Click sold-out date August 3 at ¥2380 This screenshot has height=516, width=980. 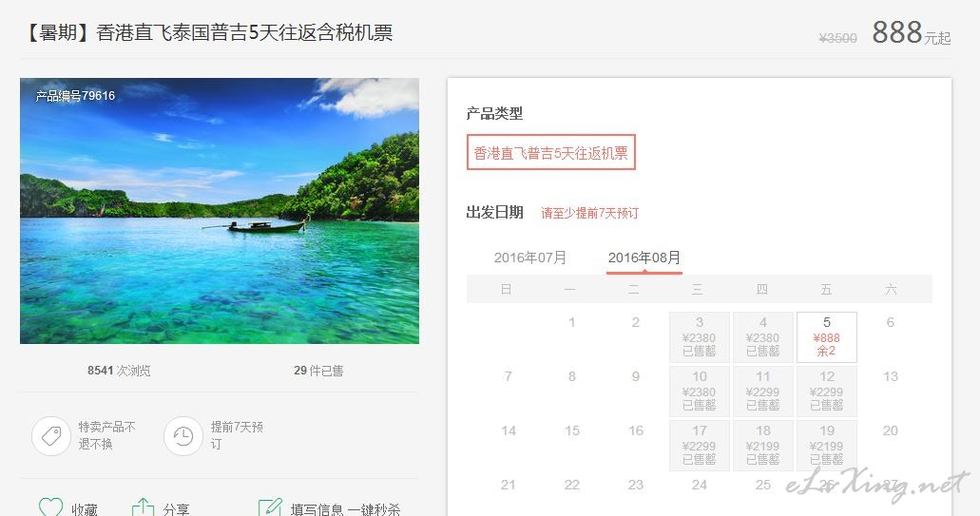[700, 337]
